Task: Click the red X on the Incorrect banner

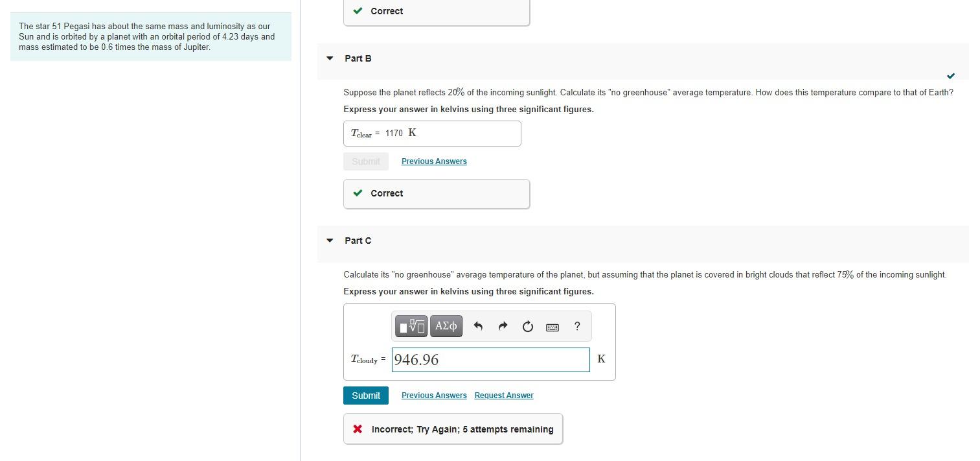Action: 357,429
